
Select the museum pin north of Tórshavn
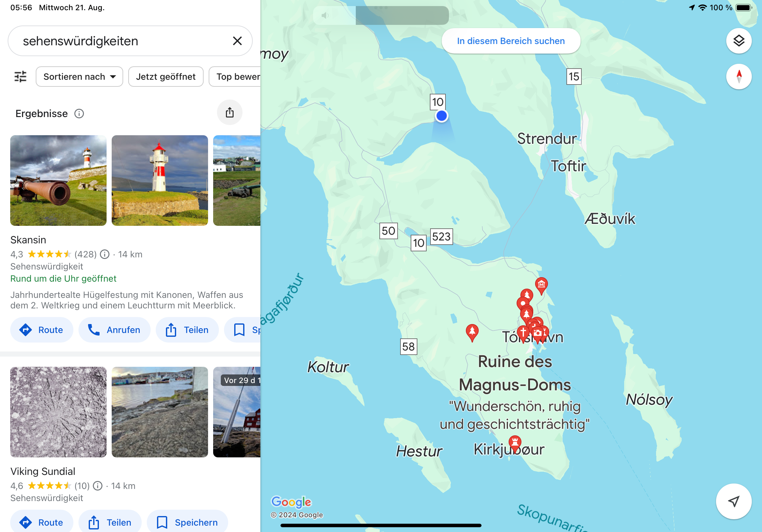541,285
